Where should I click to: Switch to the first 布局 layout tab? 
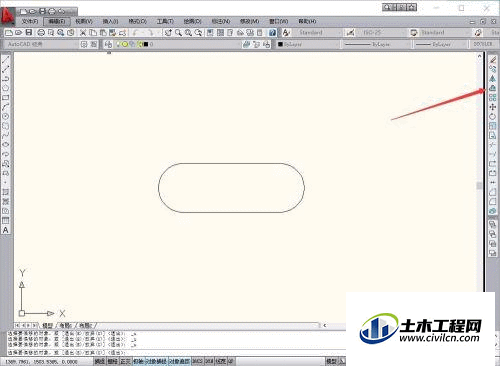pyautogui.click(x=66, y=325)
